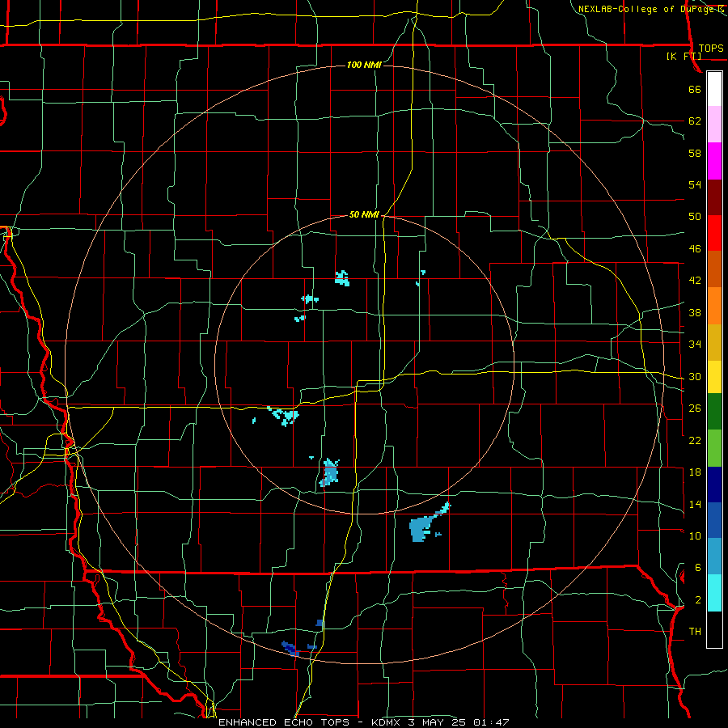
Task: Click the "62" legend value
Action: [x=695, y=121]
